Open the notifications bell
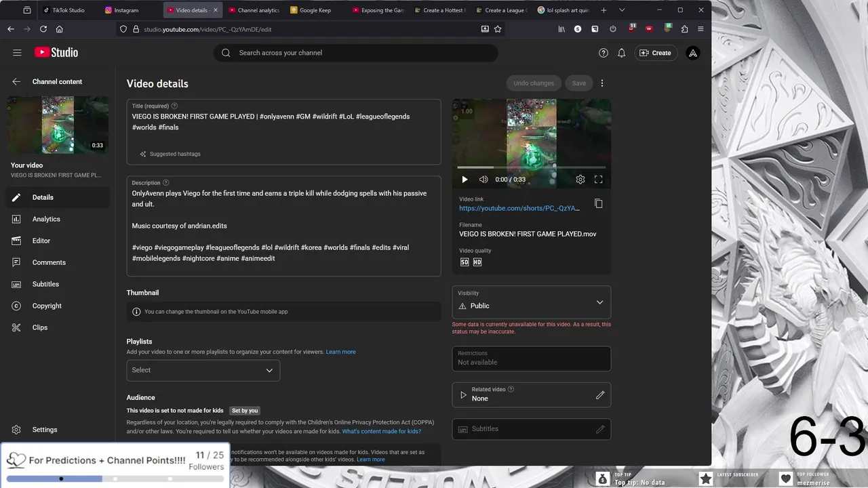Image resolution: width=868 pixels, height=488 pixels. click(621, 53)
